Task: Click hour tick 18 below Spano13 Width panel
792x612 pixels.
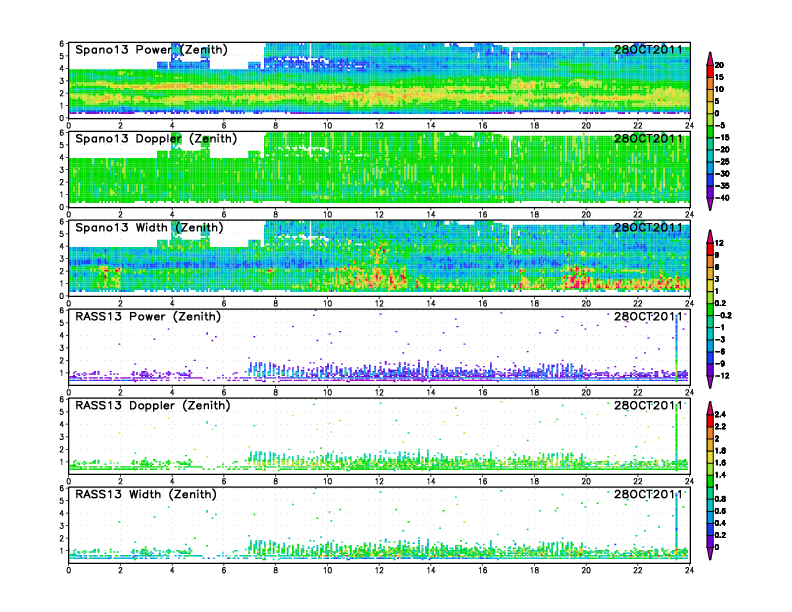Action: point(534,303)
